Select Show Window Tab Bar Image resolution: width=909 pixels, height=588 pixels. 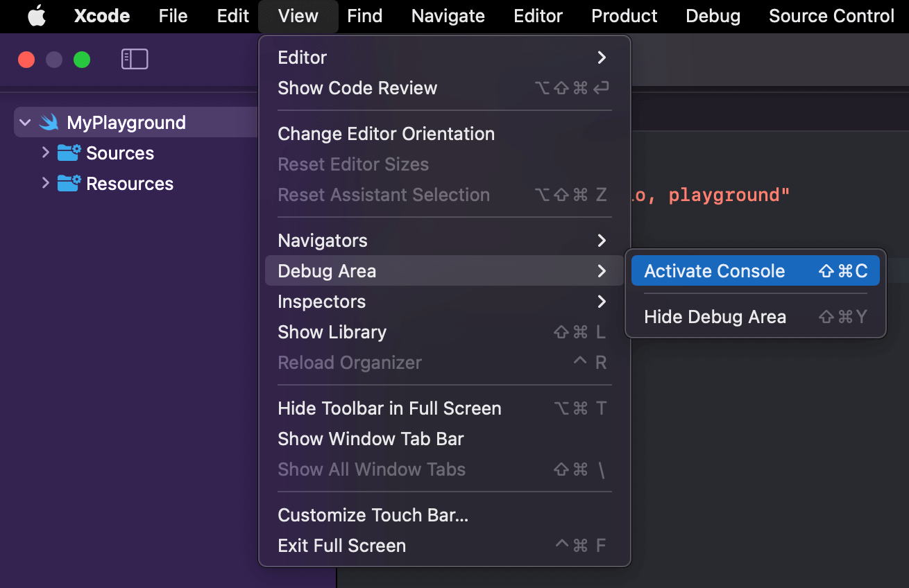(x=444, y=439)
